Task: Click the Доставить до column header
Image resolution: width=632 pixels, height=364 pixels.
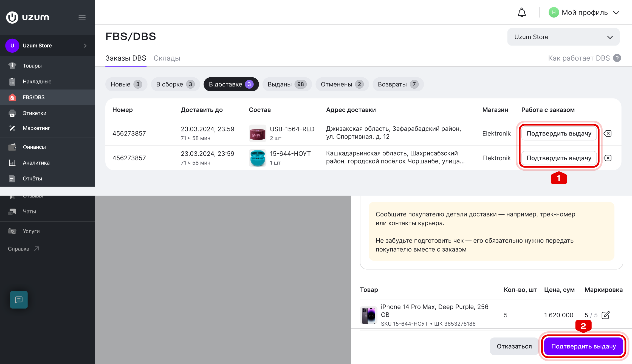Action: [x=202, y=110]
